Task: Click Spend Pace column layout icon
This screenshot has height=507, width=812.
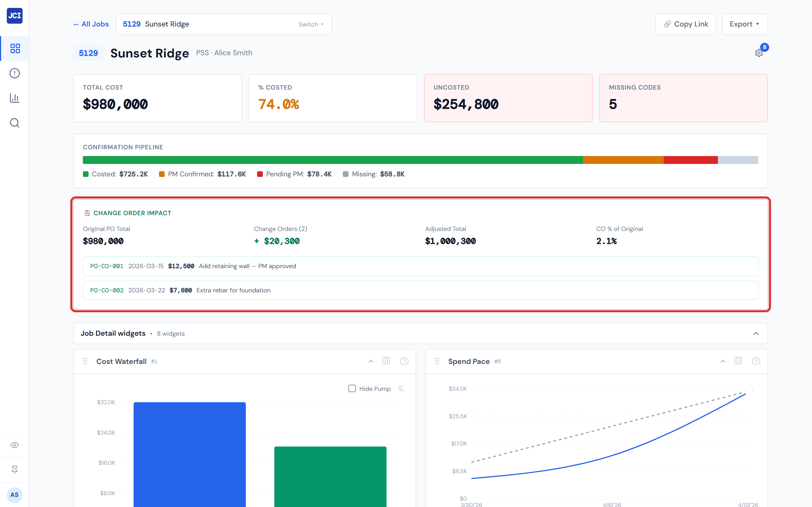Action: (x=738, y=361)
